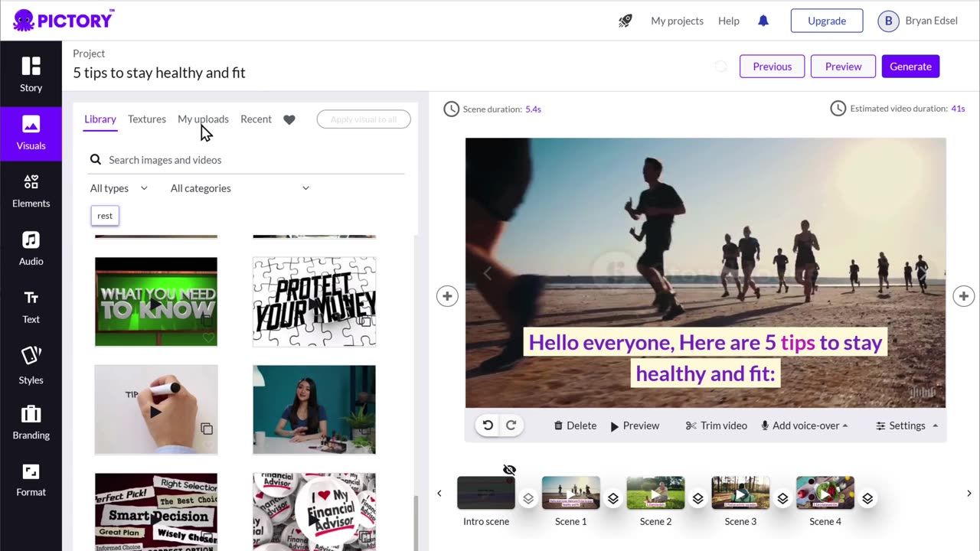Click the user name Bryan Edsel
980x551 pixels.
[931, 21]
